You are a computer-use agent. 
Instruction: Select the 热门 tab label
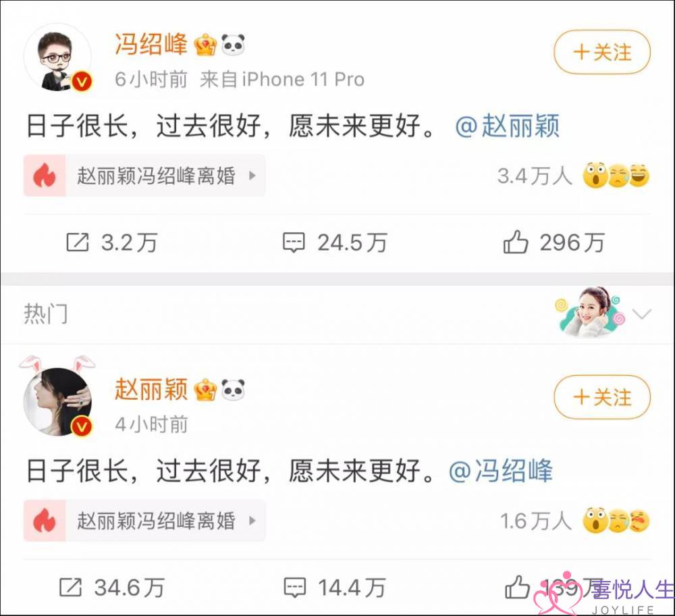click(46, 313)
